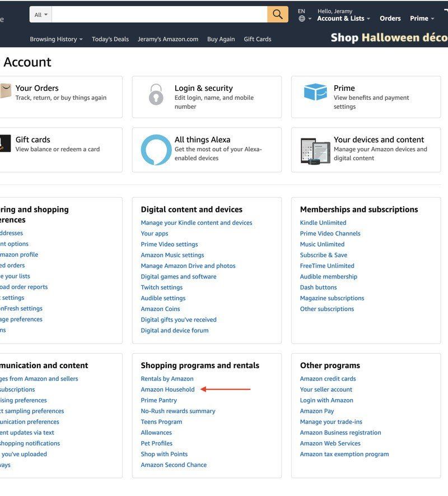This screenshot has height=496, width=448.
Task: Click the package icon beside Your Orders
Action: (7, 90)
